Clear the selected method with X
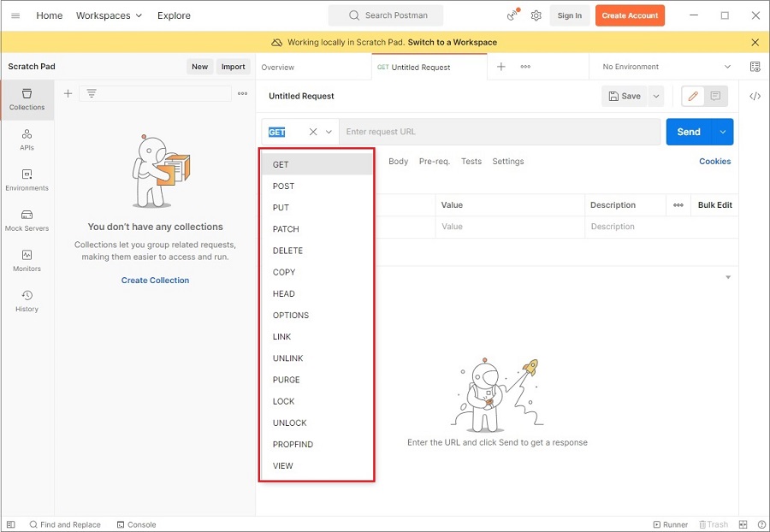Viewport: 770px width, 532px height. tap(313, 132)
